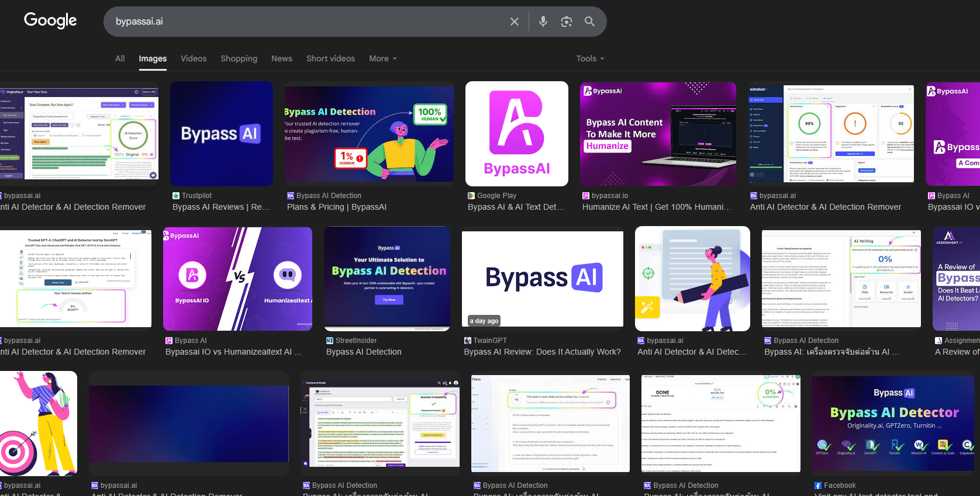Image resolution: width=980 pixels, height=496 pixels.
Task: Switch to the Videos tab
Action: 194,58
